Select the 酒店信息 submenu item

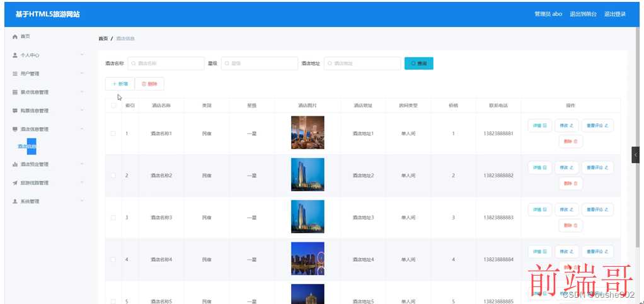click(x=27, y=147)
